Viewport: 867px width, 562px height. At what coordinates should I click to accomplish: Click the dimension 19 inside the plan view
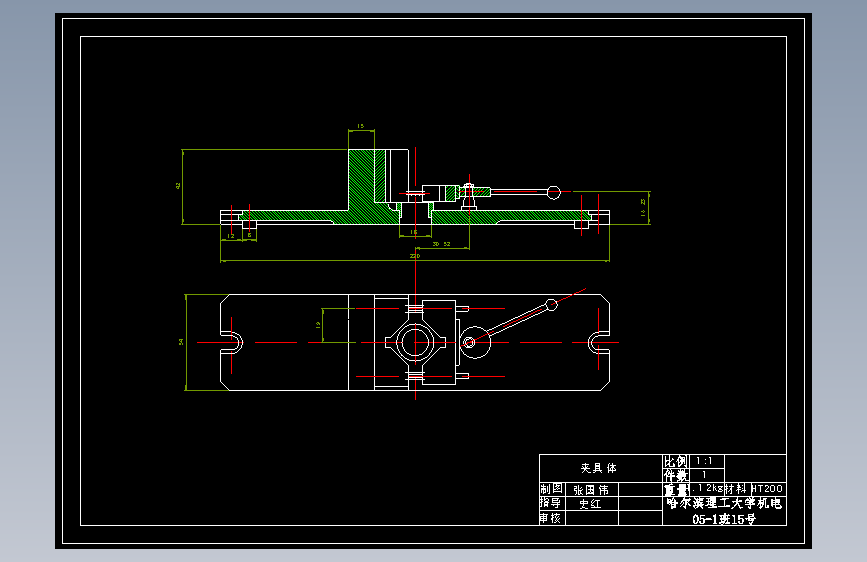(x=318, y=325)
